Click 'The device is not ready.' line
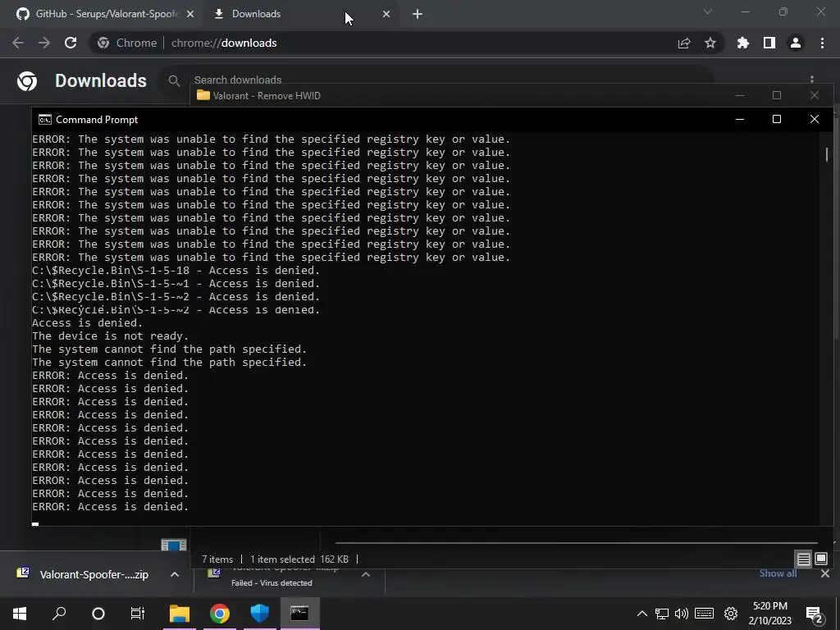840x630 pixels. 111,336
